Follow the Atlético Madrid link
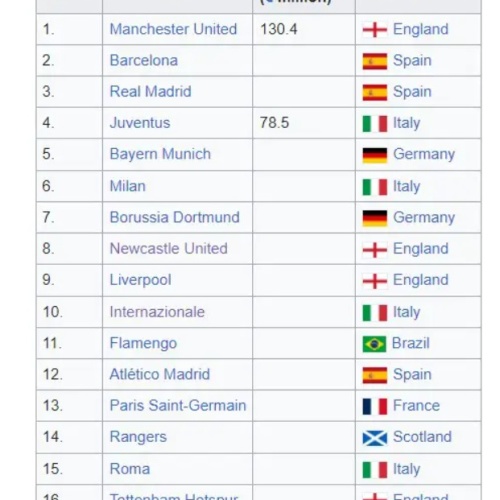The width and height of the screenshot is (500, 500). [x=160, y=374]
